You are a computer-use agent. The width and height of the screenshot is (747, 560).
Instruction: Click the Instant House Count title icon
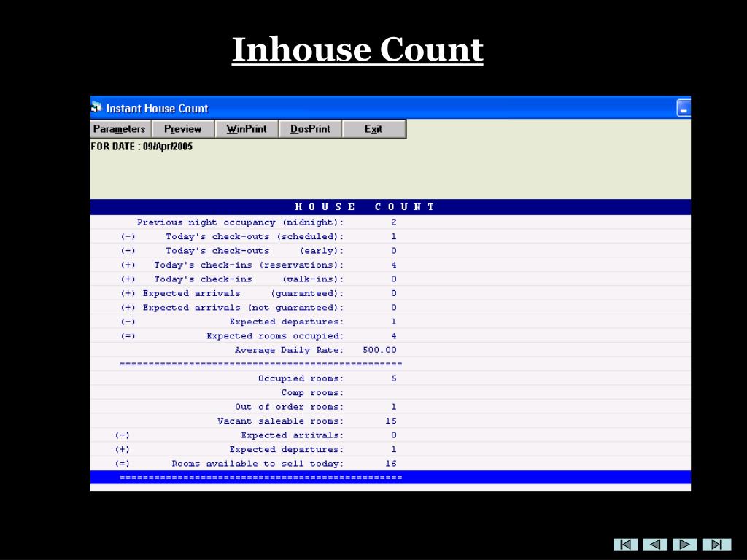[96, 108]
